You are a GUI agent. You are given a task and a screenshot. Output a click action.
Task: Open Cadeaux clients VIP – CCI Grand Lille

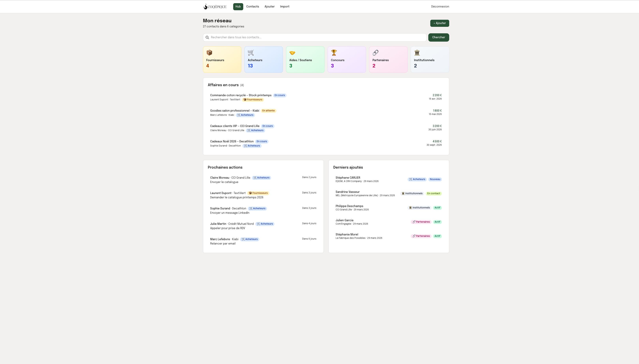click(235, 126)
